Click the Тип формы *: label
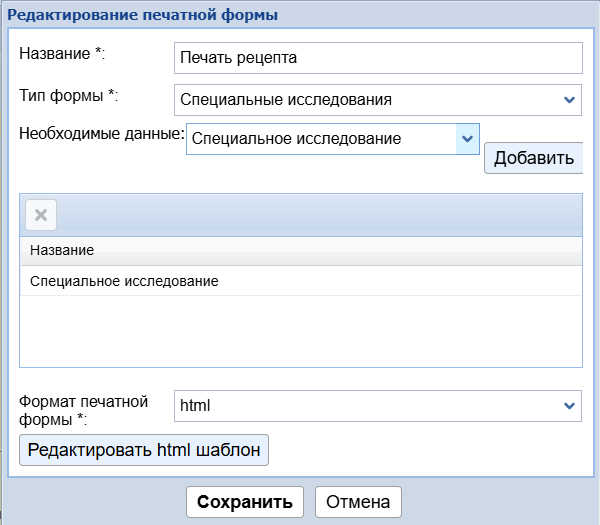This screenshot has width=600, height=525. [x=68, y=96]
